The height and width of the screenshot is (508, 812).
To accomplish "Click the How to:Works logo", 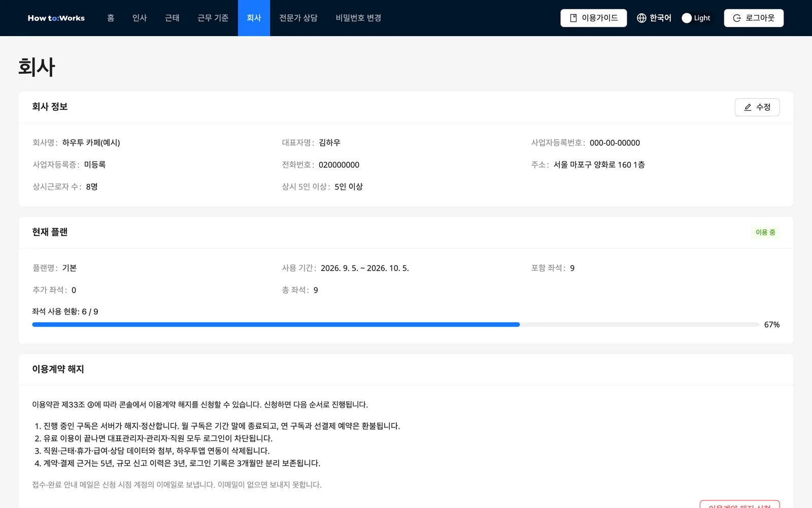I will (56, 18).
